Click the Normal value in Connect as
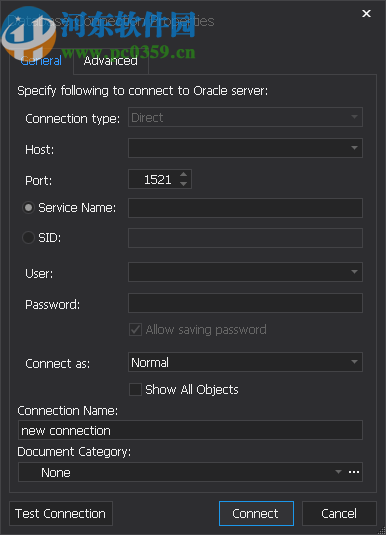386x535 pixels. (x=150, y=362)
